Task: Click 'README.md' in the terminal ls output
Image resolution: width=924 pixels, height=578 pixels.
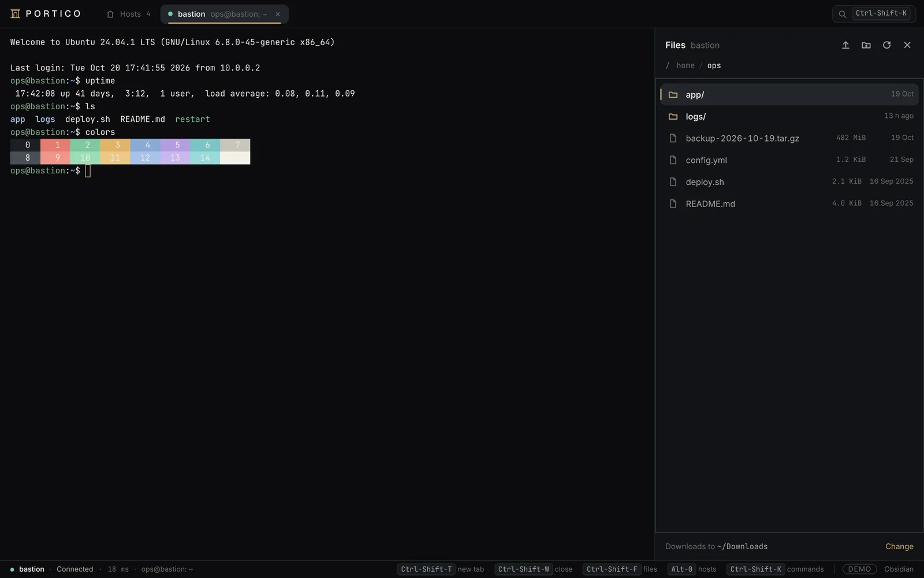Action: (143, 119)
